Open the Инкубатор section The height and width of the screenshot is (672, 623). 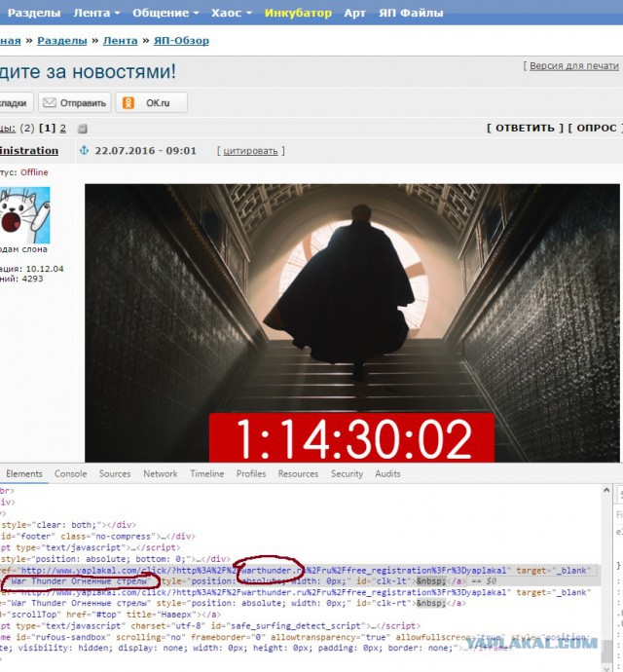[x=298, y=13]
